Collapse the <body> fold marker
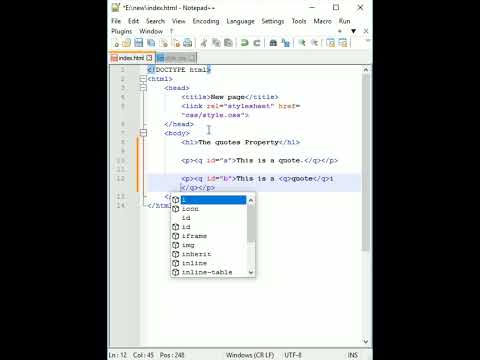480x360 pixels. click(x=143, y=133)
